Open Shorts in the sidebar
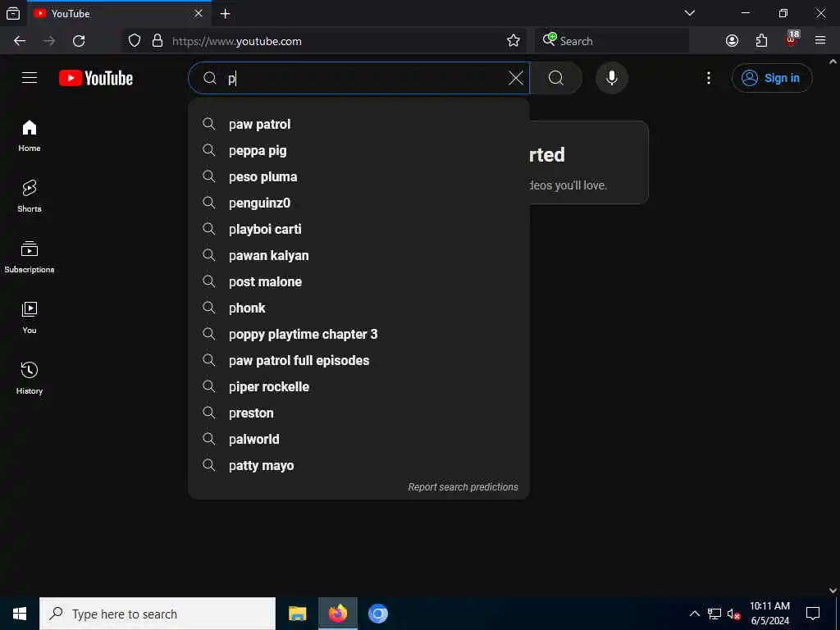Screen dimensions: 840x630 point(30,197)
